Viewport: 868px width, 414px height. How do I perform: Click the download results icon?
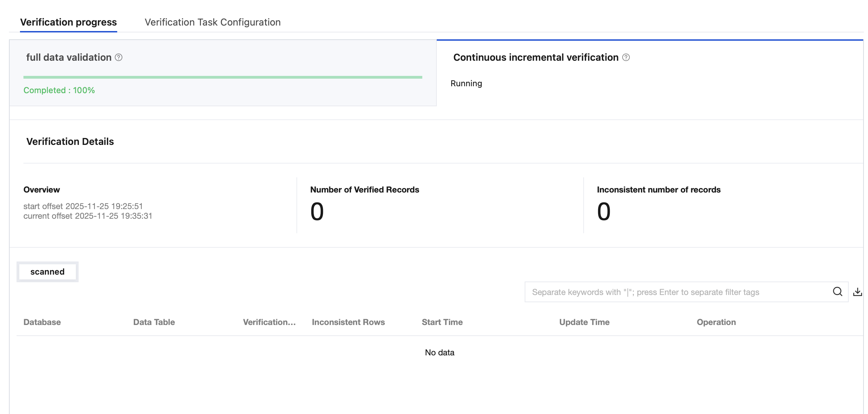click(858, 292)
